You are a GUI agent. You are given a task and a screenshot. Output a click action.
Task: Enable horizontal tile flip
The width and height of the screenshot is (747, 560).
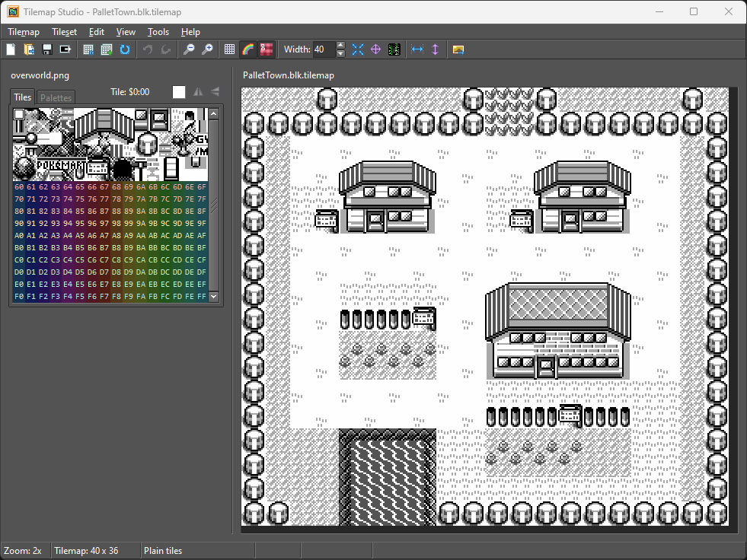pos(197,91)
